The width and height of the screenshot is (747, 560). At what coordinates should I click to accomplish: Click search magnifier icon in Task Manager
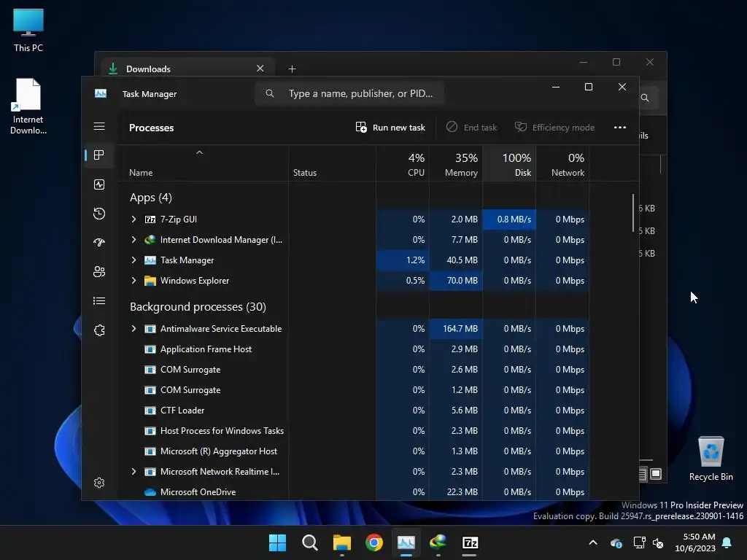(x=270, y=93)
